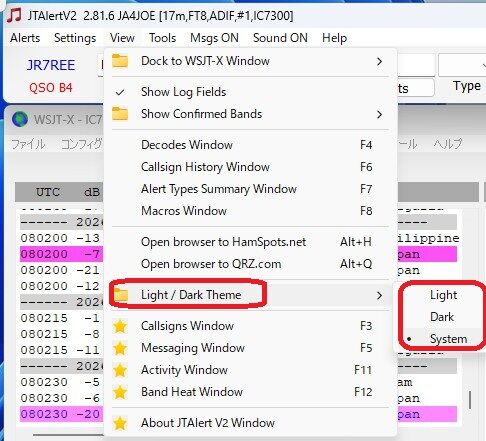Click folder icon beside Dock to WSJT-X Window
This screenshot has width=486, height=441.
tap(120, 61)
